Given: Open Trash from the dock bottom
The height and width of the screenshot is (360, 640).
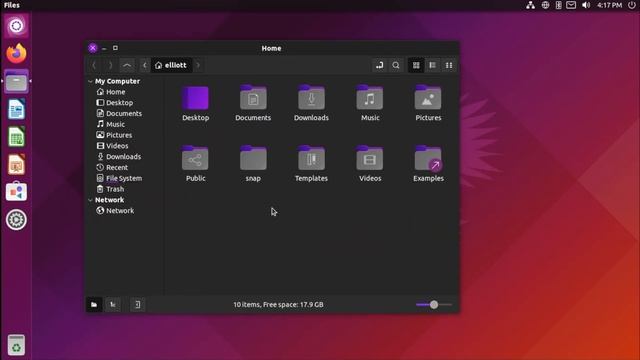Looking at the screenshot, I should 16,345.
